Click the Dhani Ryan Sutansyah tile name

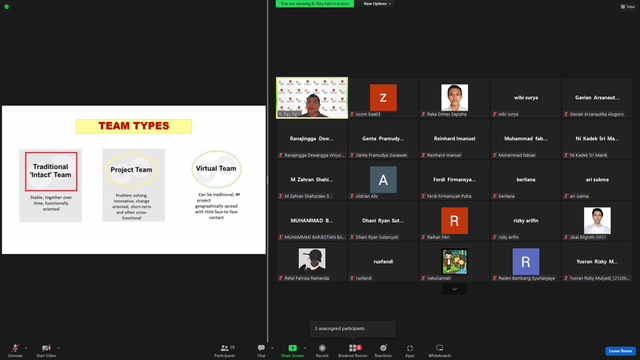click(x=383, y=220)
